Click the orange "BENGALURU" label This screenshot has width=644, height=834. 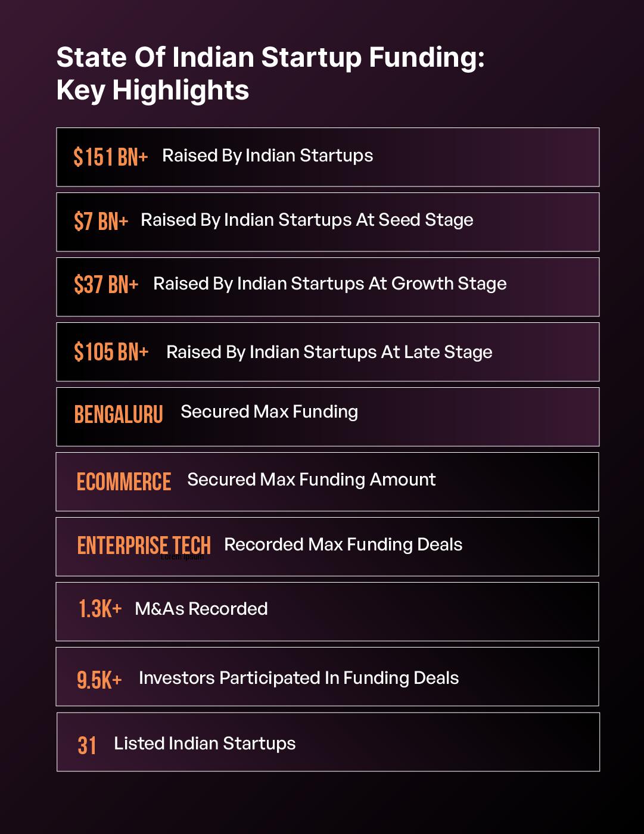119,415
